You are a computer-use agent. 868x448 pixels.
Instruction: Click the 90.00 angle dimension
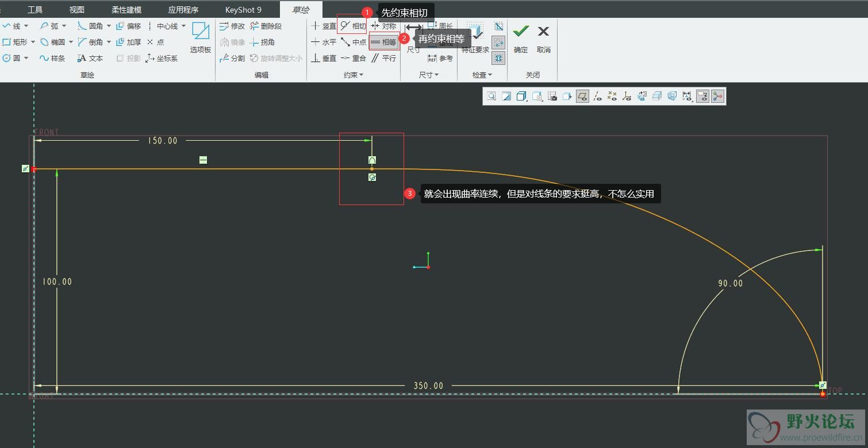pos(730,283)
